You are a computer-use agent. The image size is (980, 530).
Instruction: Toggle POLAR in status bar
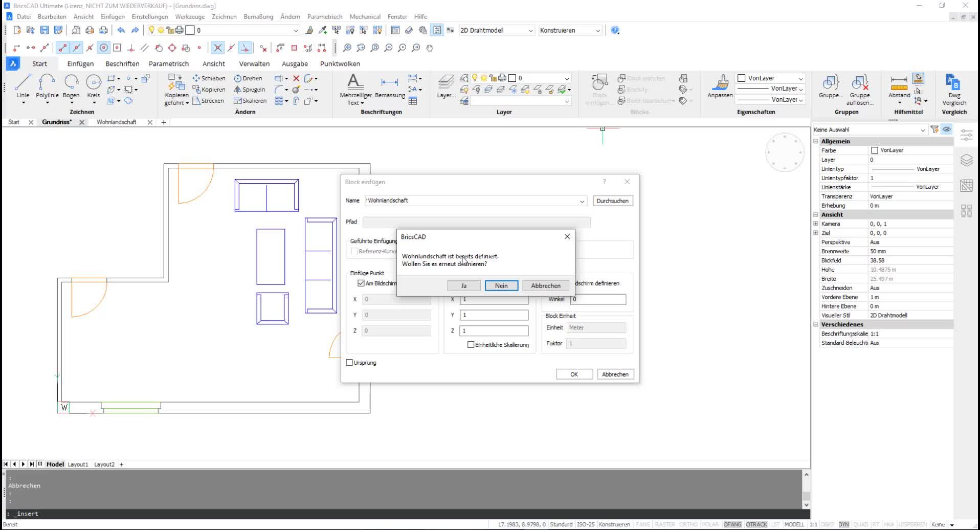710,524
